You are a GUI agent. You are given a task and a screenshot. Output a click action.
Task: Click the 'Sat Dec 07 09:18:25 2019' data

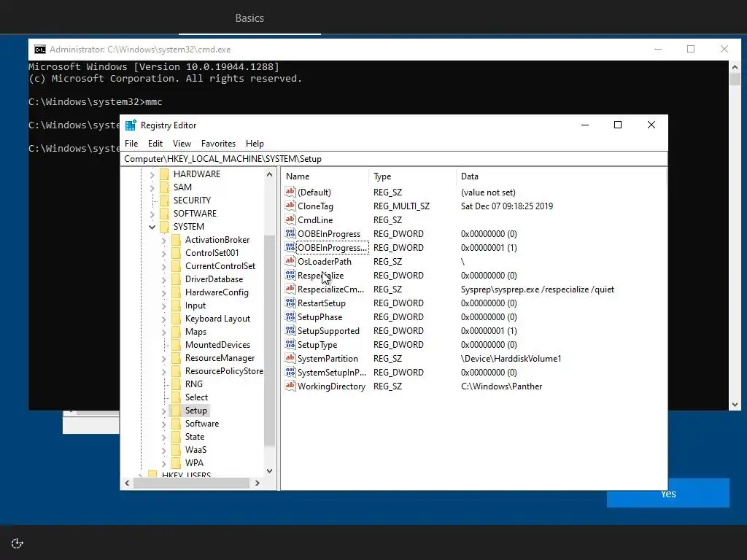(x=506, y=206)
